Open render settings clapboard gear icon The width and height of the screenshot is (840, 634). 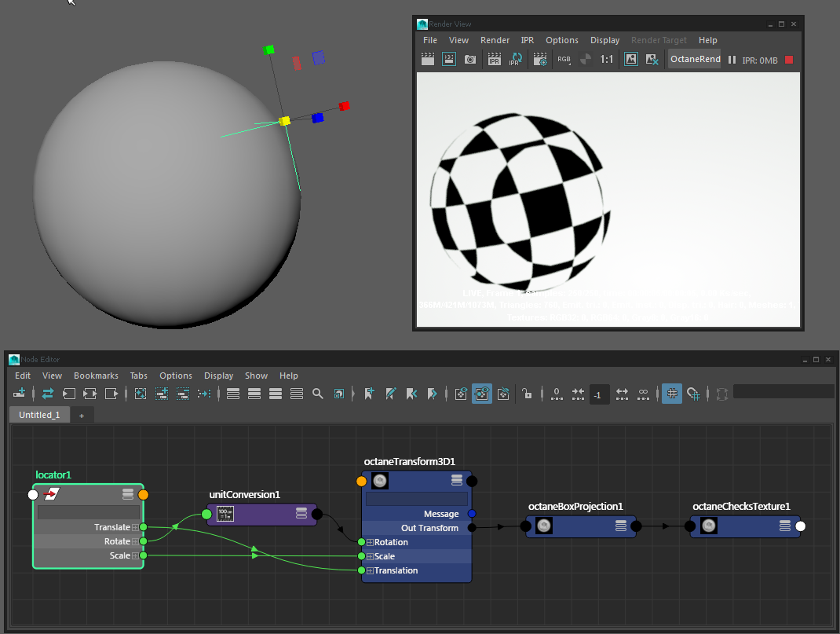(x=540, y=59)
